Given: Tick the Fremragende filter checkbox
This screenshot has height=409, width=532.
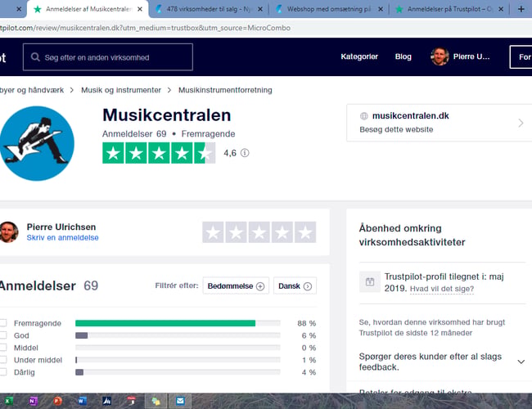Looking at the screenshot, I should tap(3, 323).
